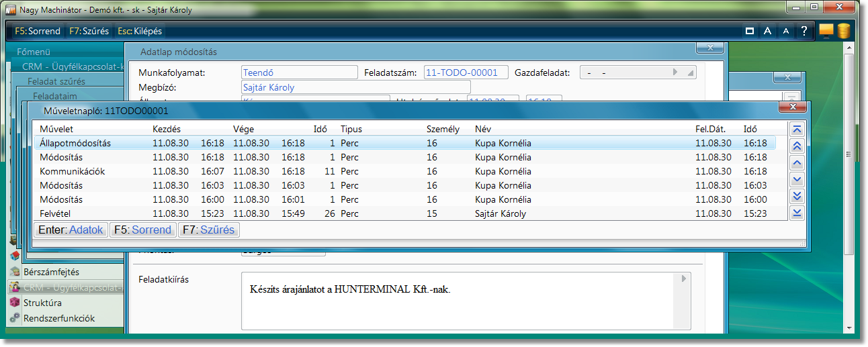Screen dimensions: 868x347
Task: Click the Vége column header
Action: 243,129
